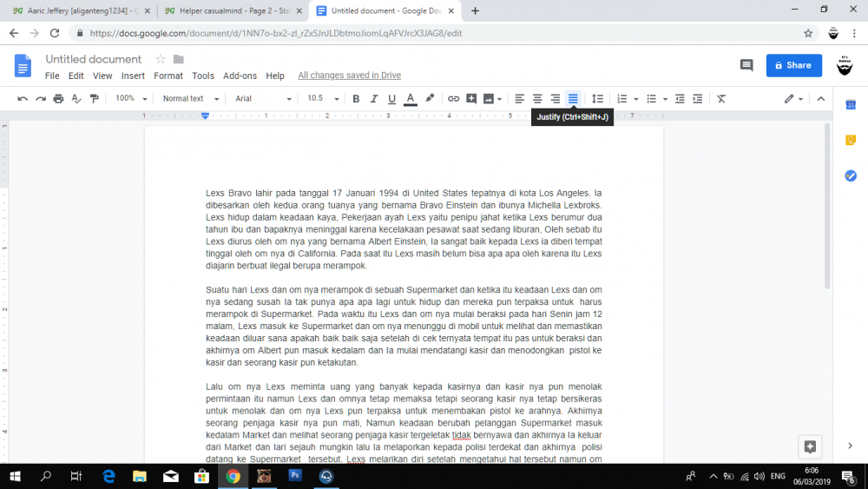Expand the insert image dropdown arrow
Screen dimensions: 868x489
coord(499,99)
